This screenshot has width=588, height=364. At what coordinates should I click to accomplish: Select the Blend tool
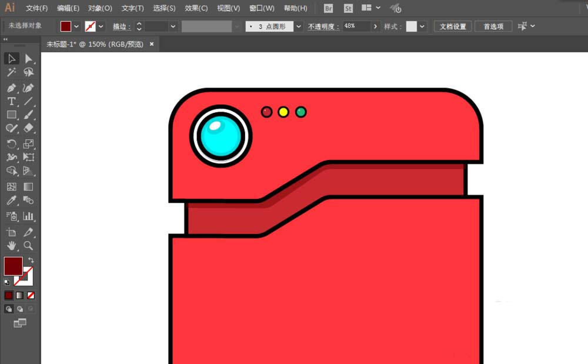click(x=28, y=200)
